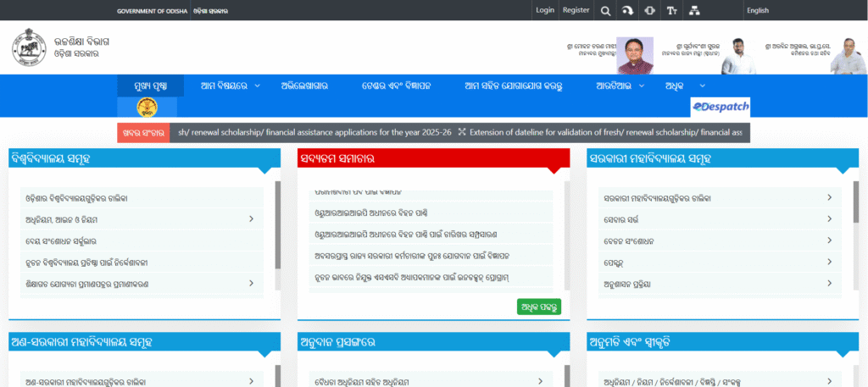Open the sitemap hierarchy icon

(695, 10)
